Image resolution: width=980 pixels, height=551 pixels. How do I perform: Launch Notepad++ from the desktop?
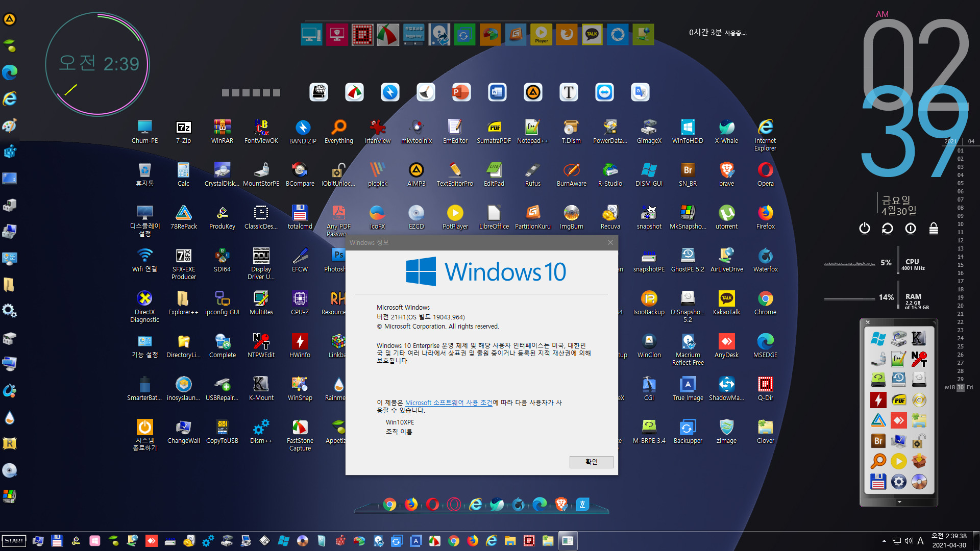pos(532,131)
